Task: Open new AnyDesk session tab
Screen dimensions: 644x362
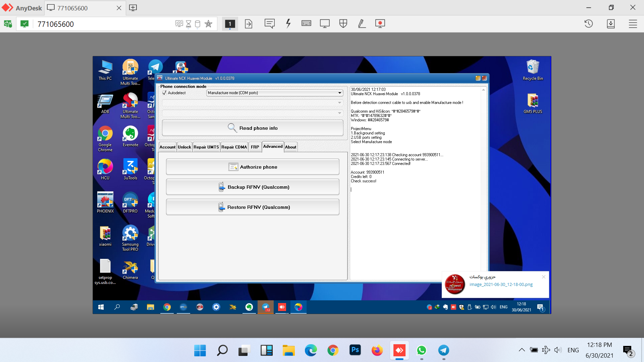Action: [x=133, y=8]
